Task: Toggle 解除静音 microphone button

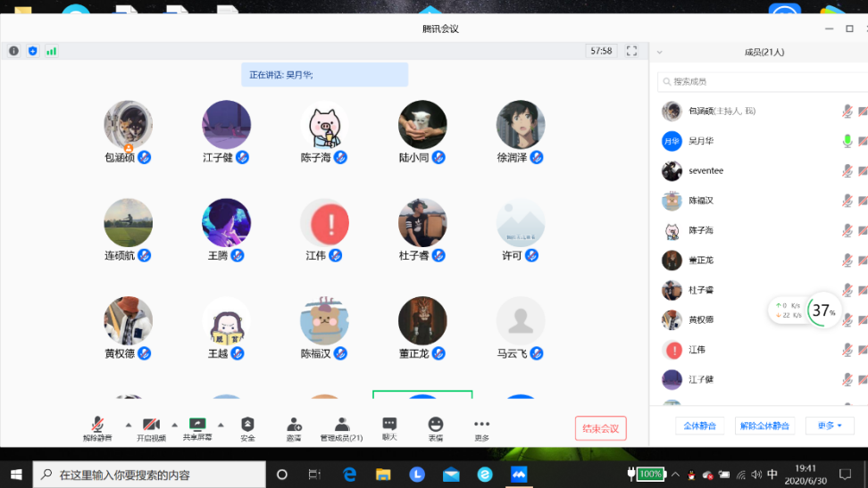Action: (x=97, y=425)
